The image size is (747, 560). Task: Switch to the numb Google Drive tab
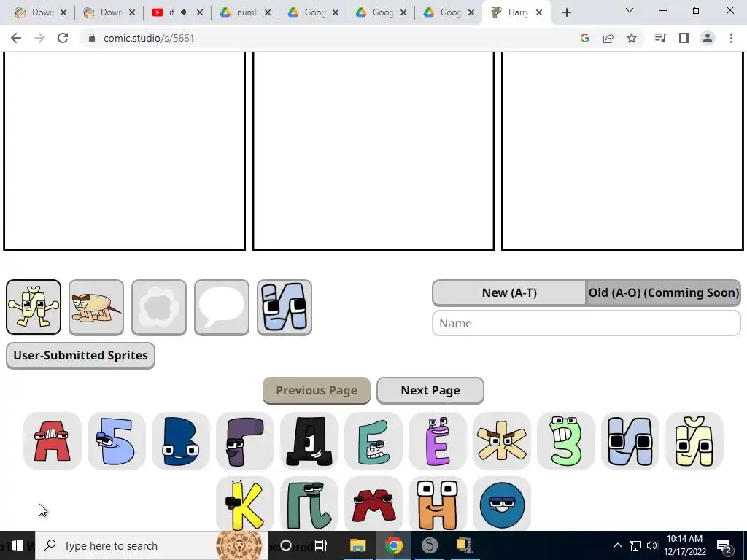click(x=245, y=12)
